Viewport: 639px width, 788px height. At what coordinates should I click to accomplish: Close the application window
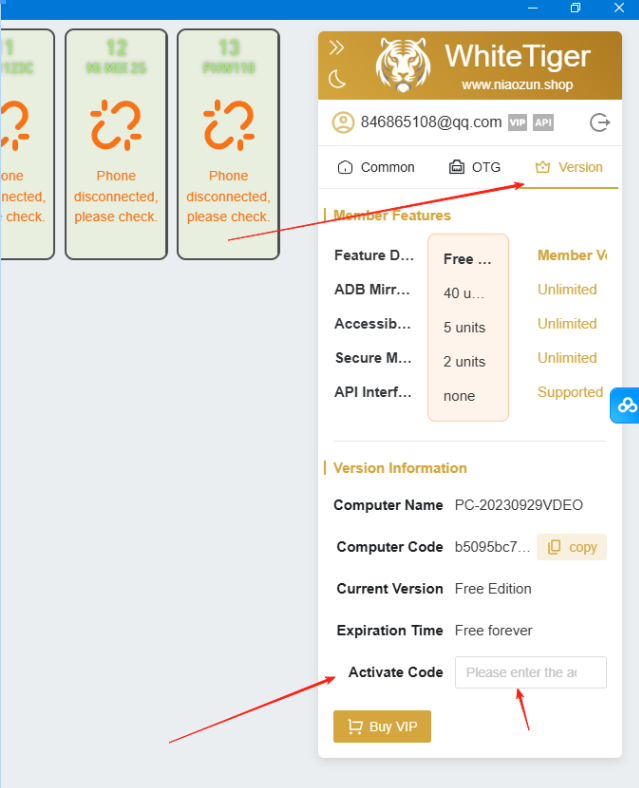click(619, 8)
